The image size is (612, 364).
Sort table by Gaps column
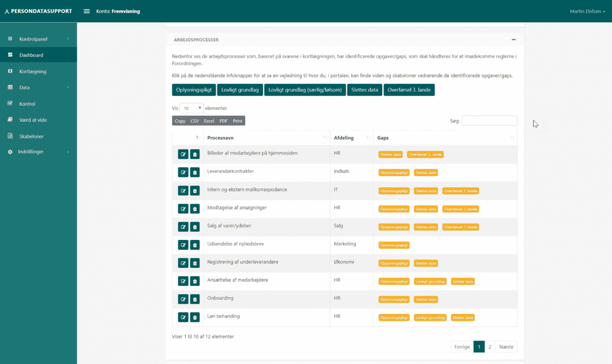click(x=445, y=138)
